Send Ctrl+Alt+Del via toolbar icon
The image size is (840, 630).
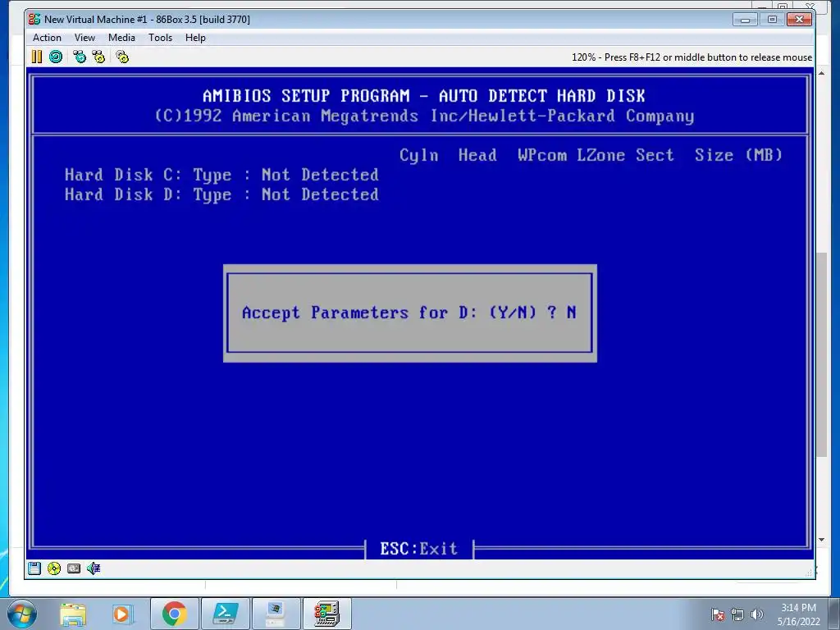pos(80,57)
